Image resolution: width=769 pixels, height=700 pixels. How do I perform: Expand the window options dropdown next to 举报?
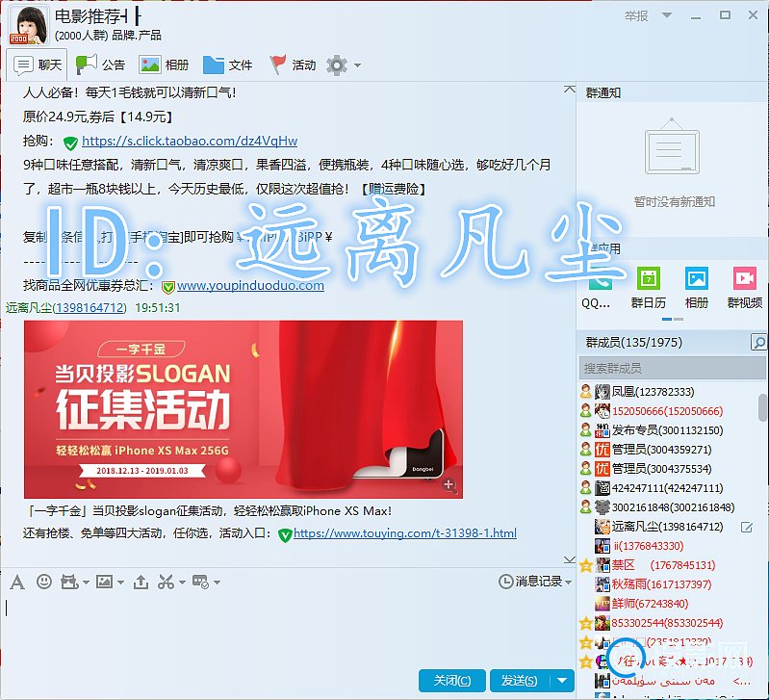(x=662, y=16)
